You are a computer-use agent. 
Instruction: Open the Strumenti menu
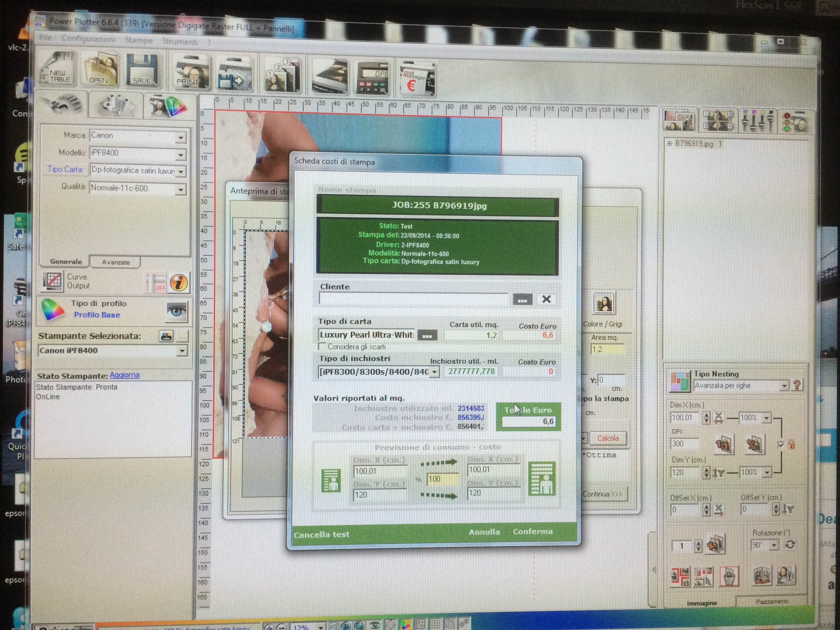click(x=180, y=41)
